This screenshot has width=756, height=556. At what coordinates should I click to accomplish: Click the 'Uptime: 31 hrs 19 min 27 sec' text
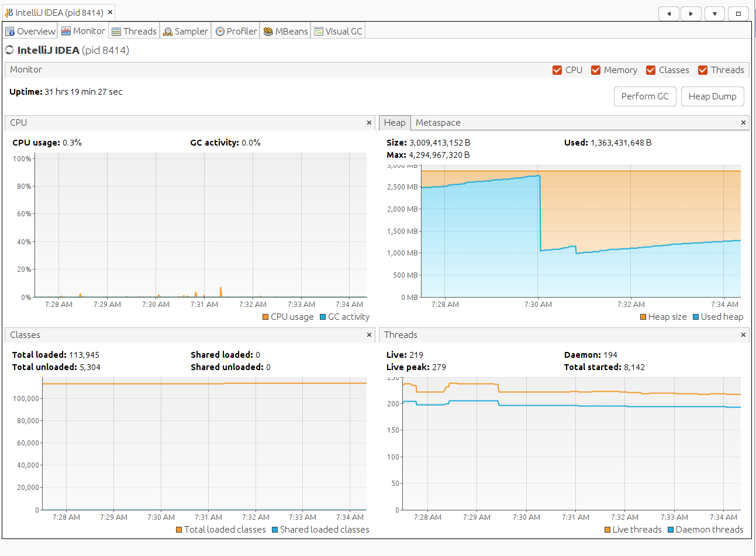(66, 92)
